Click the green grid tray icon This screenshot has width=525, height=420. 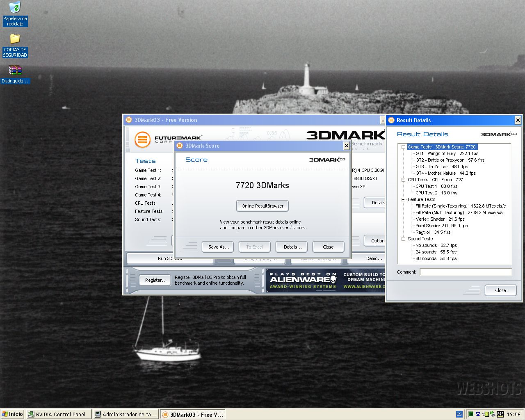[x=470, y=414]
